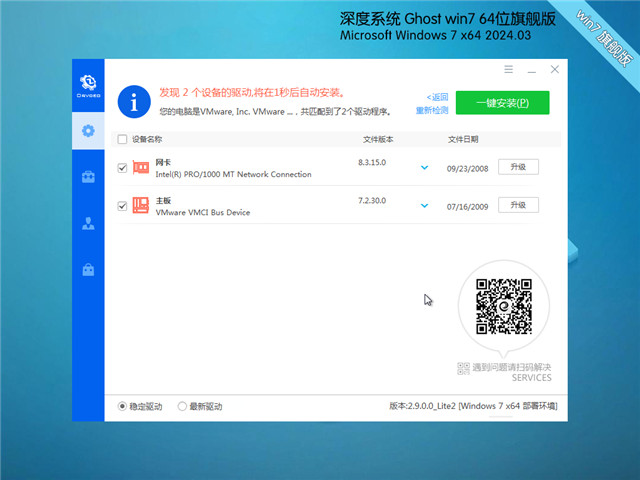
Task: Click the QR code image
Action: point(504,306)
